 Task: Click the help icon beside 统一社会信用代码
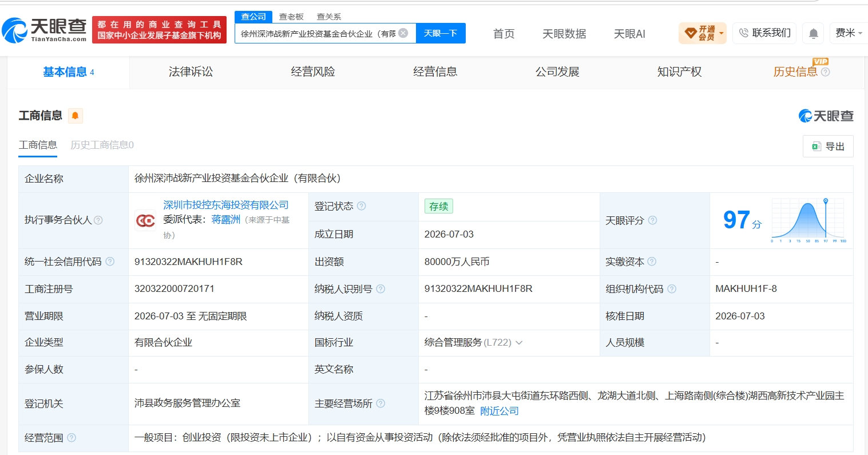pos(110,262)
